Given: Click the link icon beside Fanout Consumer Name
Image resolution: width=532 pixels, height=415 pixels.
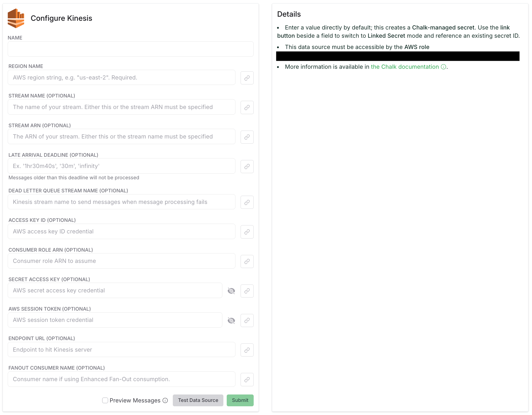Looking at the screenshot, I should [x=247, y=379].
